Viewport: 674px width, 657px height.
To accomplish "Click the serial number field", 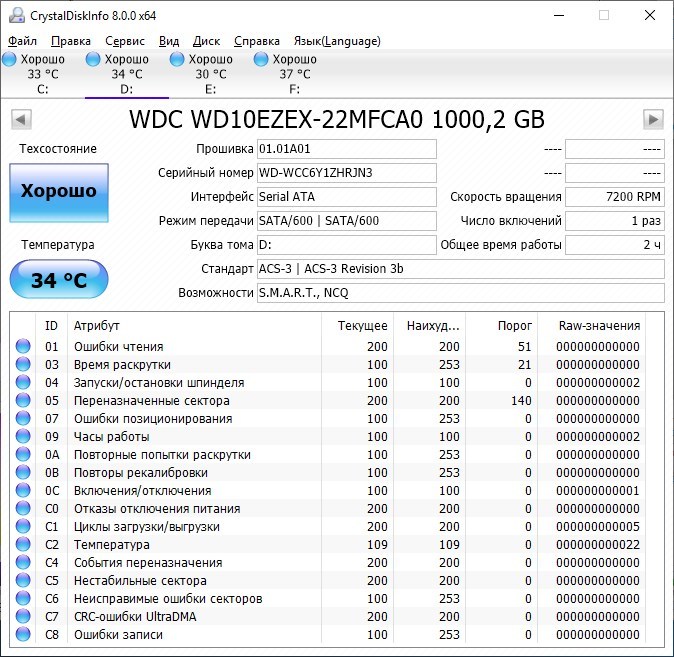I will 346,173.
